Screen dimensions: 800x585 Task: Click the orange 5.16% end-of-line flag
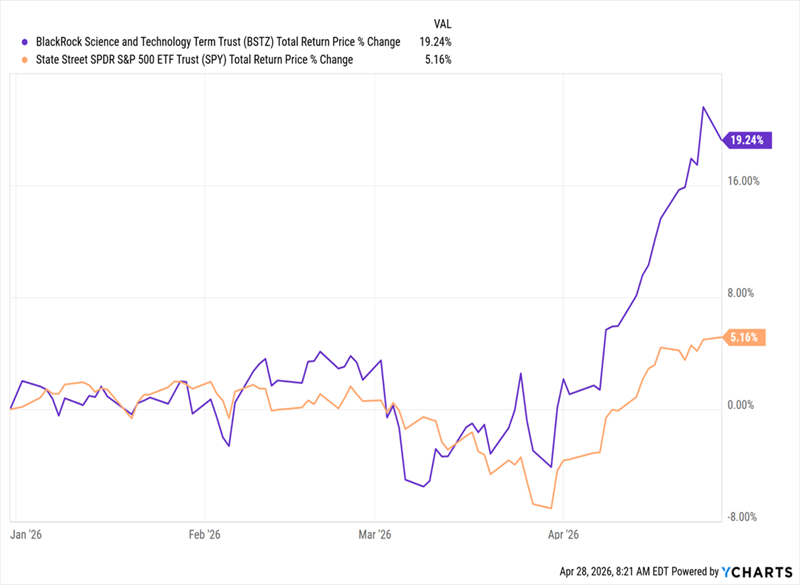(x=747, y=338)
